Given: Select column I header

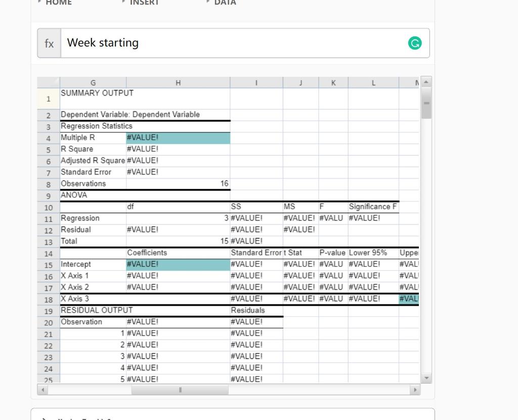Looking at the screenshot, I should [x=256, y=82].
